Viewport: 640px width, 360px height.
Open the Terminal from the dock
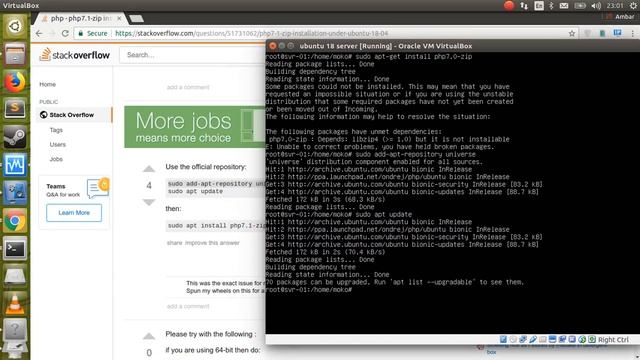coord(15,249)
